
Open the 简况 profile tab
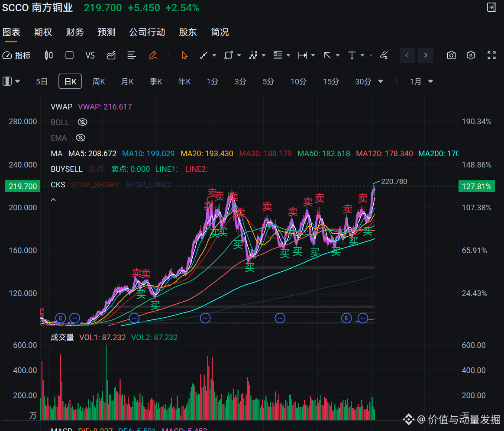tap(220, 32)
